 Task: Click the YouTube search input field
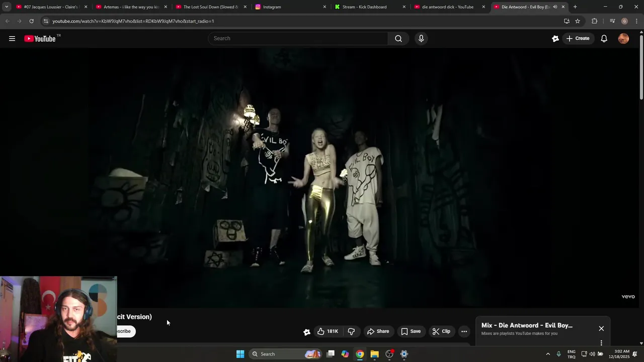[x=298, y=38]
